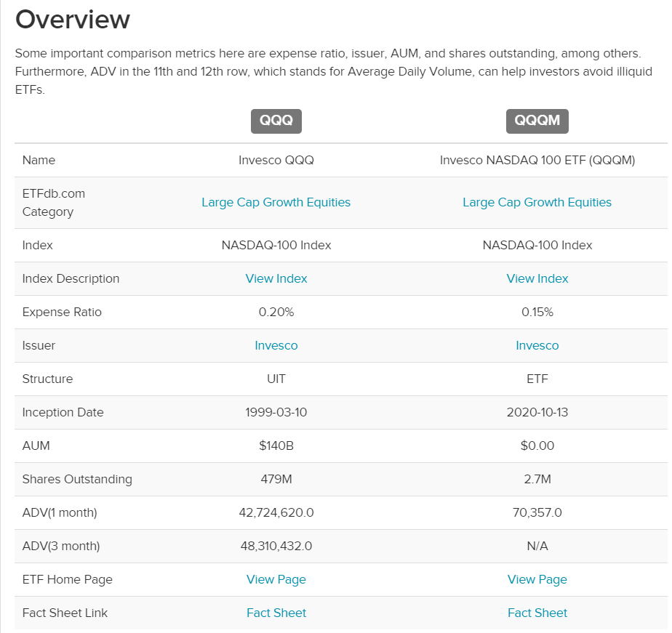Screen dimensions: 672x633
Task: Open QQQ Large Cap Growth Equities category
Action: [x=276, y=202]
